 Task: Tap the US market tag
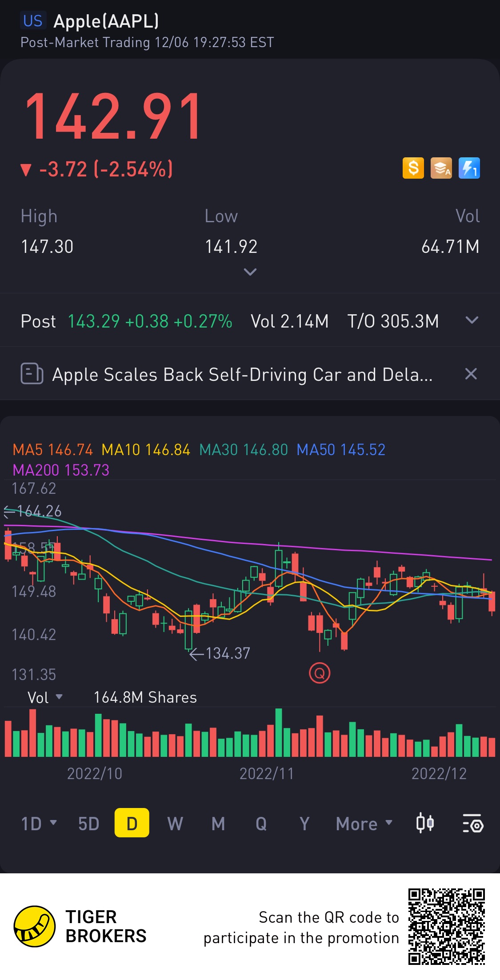[33, 21]
